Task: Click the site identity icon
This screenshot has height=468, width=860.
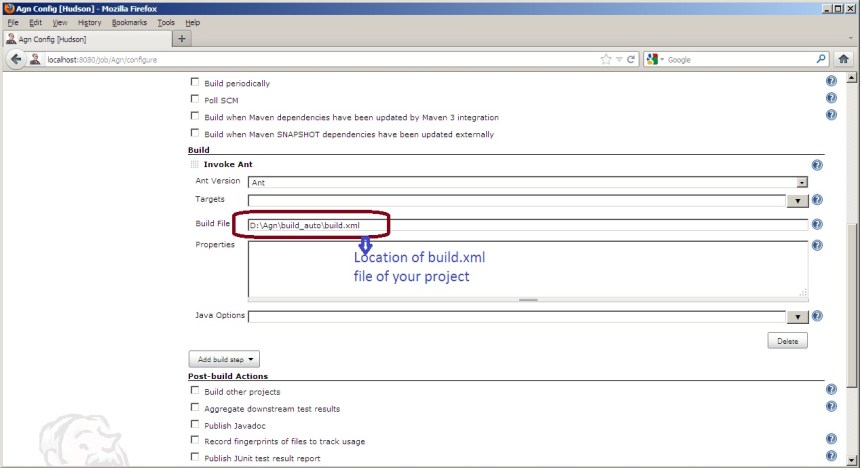Action: (x=35, y=59)
